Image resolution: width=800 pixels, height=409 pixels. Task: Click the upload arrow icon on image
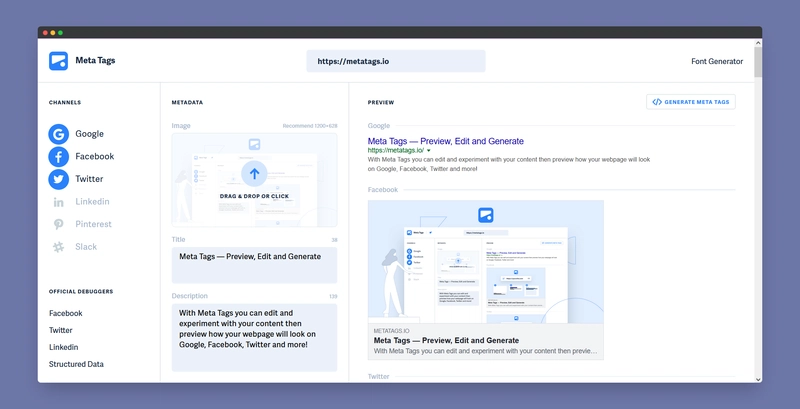[x=254, y=173]
